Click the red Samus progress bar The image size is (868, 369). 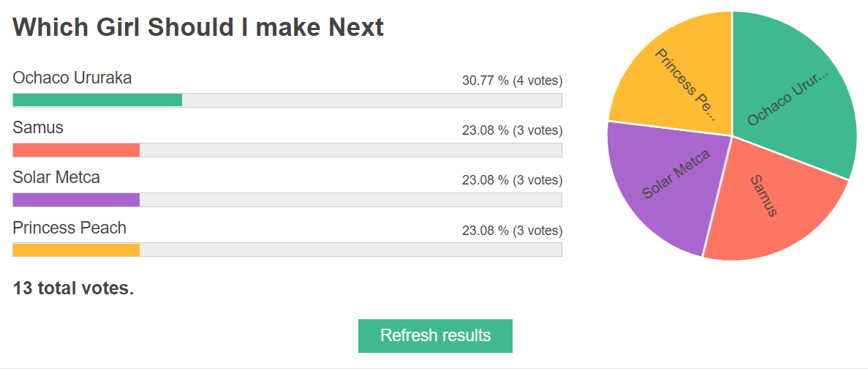point(76,150)
